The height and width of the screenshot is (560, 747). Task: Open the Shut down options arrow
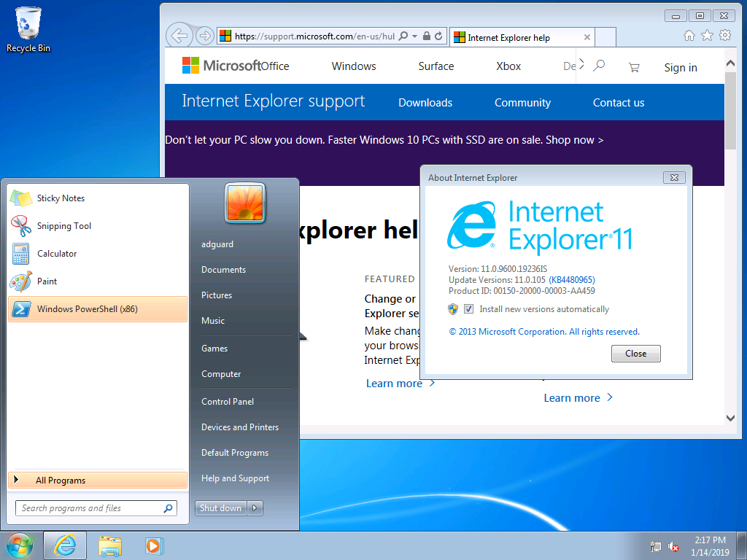[x=255, y=508]
